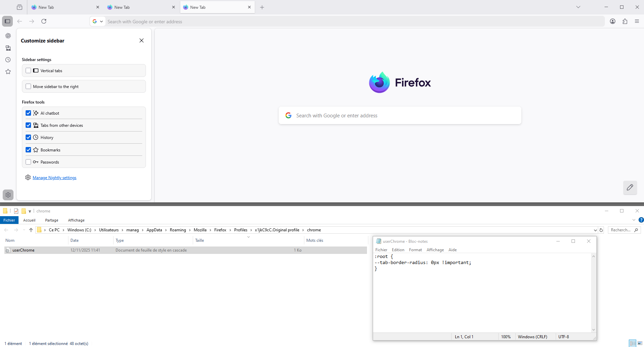This screenshot has height=347, width=644.
Task: Open the Explorer Fichier ribbon tab
Action: point(9,220)
